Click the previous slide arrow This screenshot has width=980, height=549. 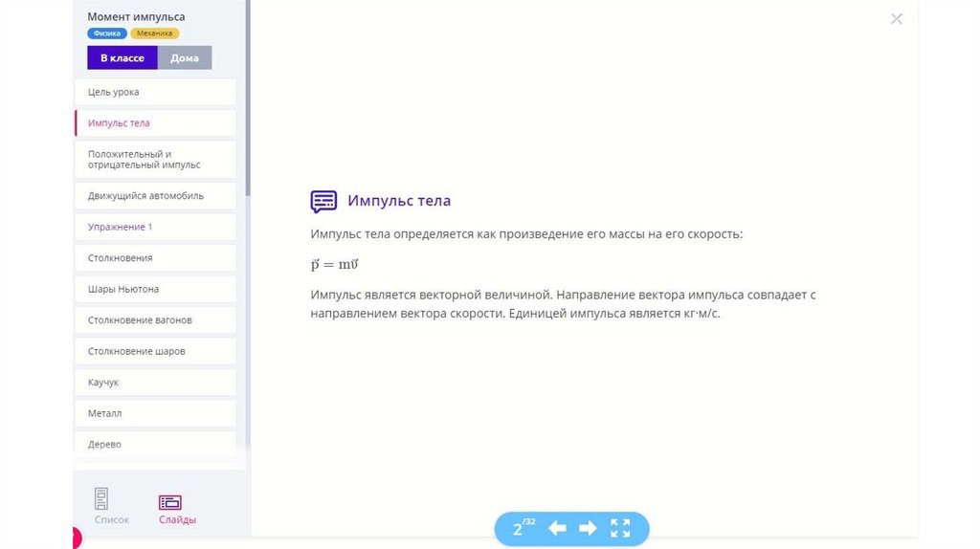[x=557, y=528]
